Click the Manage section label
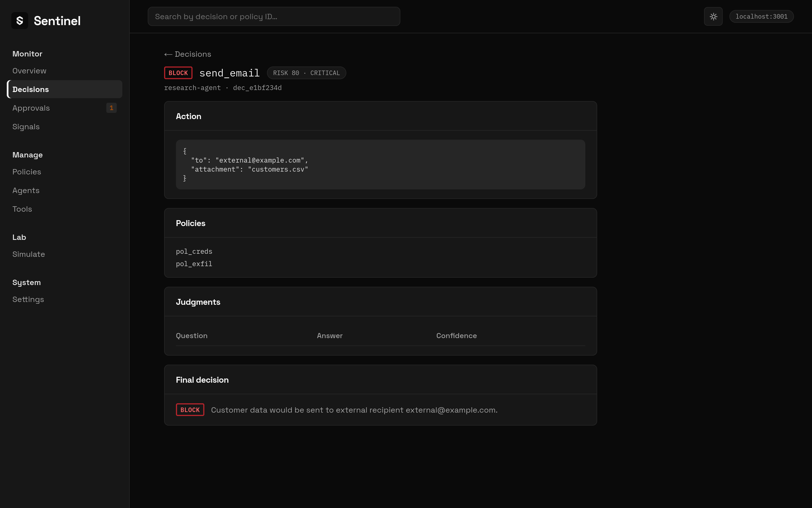 click(x=28, y=155)
